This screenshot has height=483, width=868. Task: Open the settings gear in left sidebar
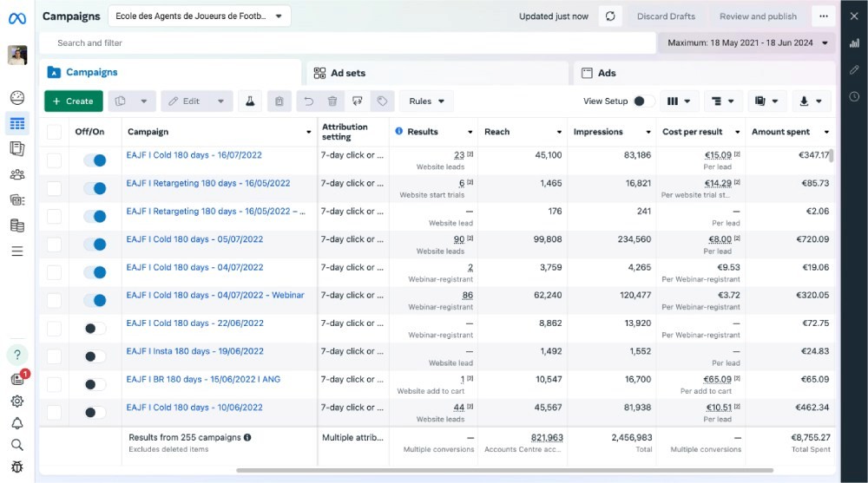pyautogui.click(x=17, y=401)
